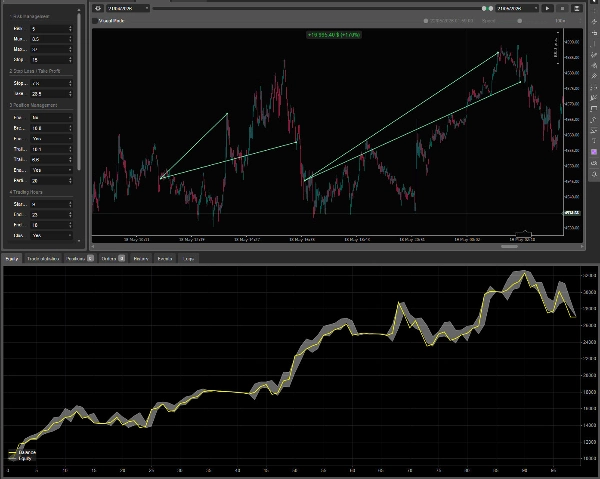Edit the last Position Management field showing 20
This screenshot has width=600, height=479.
point(51,180)
